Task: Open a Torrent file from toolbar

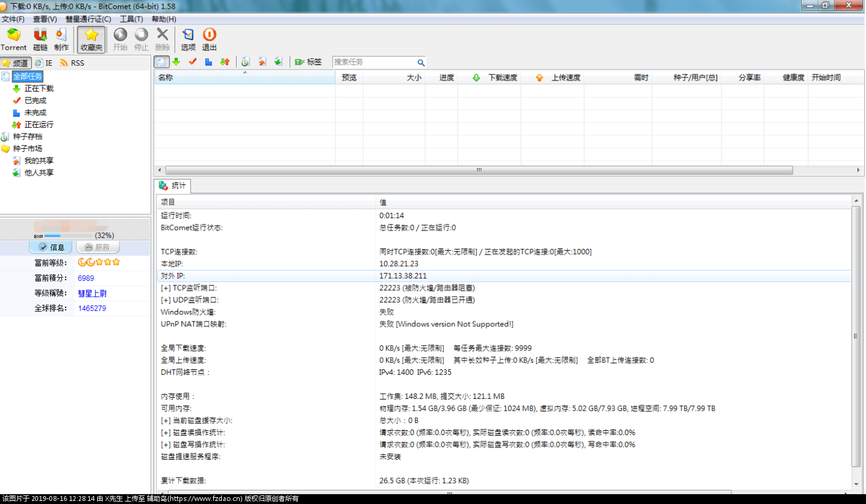Action: [x=14, y=39]
